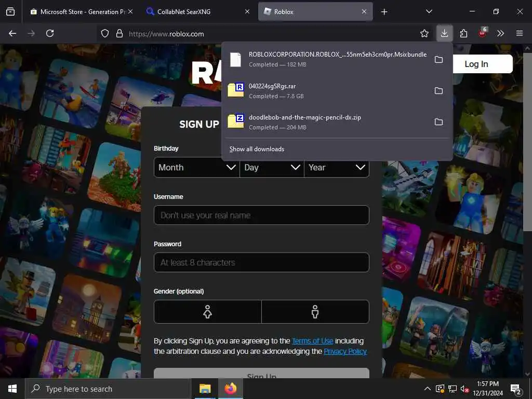Close the Microsoft Store tab
The image size is (532, 399).
point(130,11)
